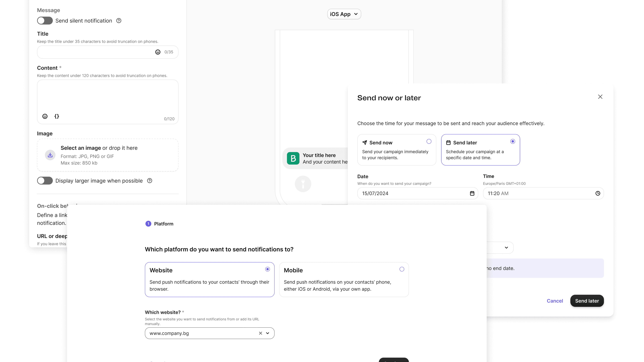Open the iOS App preview dropdown
The height and width of the screenshot is (362, 644).
(344, 14)
